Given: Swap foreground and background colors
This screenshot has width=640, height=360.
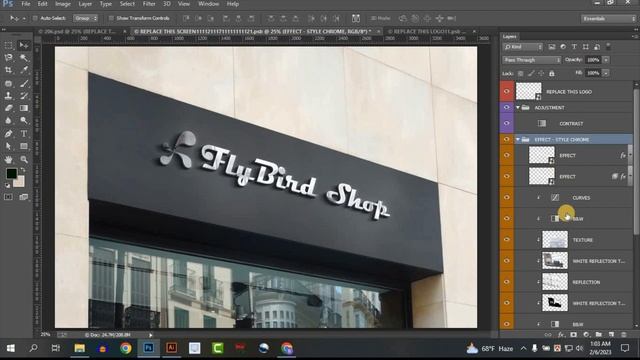Looking at the screenshot, I should coord(23,169).
